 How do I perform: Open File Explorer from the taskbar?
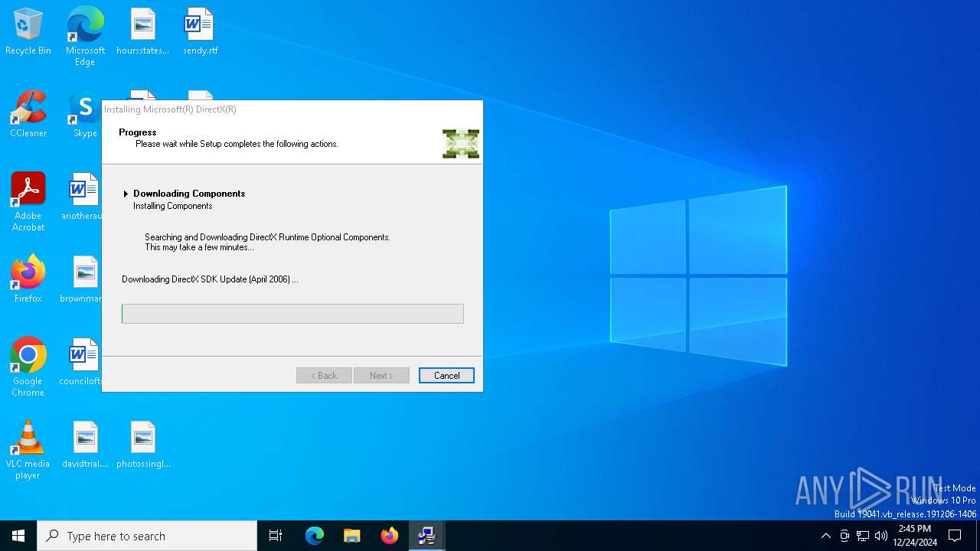(352, 536)
